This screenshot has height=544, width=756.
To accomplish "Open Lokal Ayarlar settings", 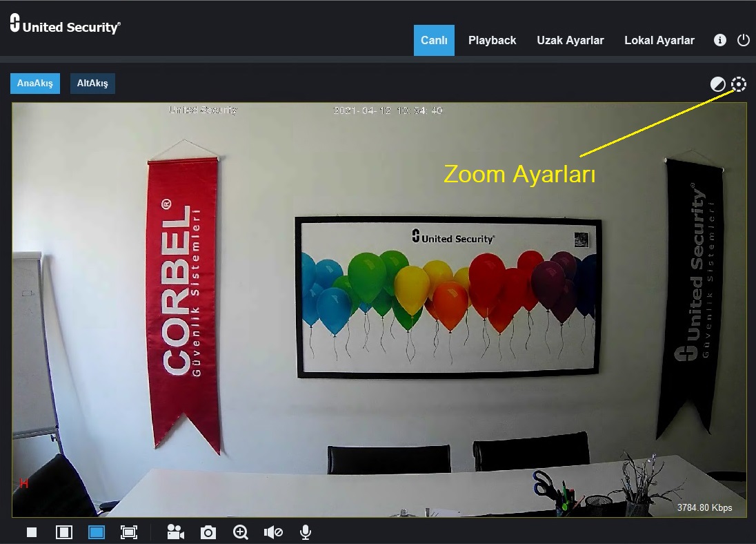I will coord(659,40).
